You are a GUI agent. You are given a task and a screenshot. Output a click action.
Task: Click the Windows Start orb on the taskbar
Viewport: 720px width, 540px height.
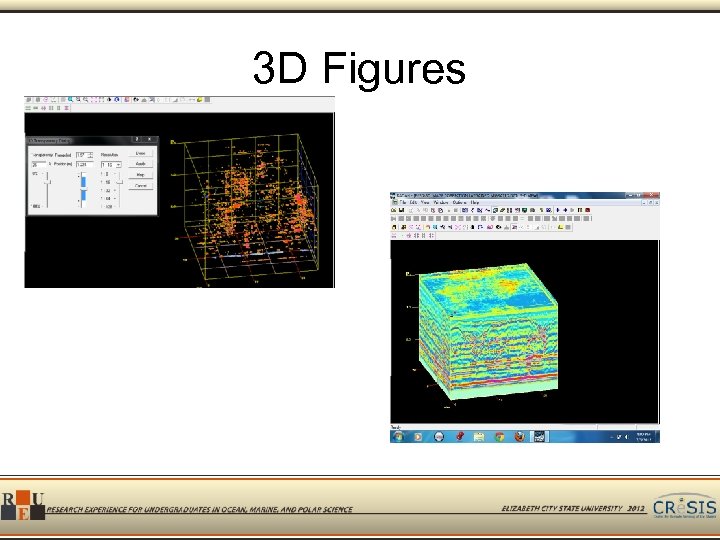point(398,437)
